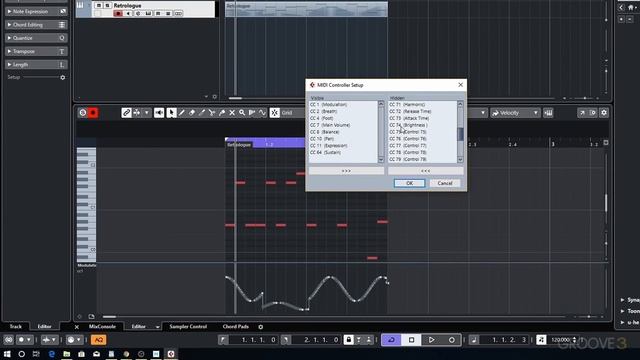Select the Glue tool in editor toolbar

point(222,113)
